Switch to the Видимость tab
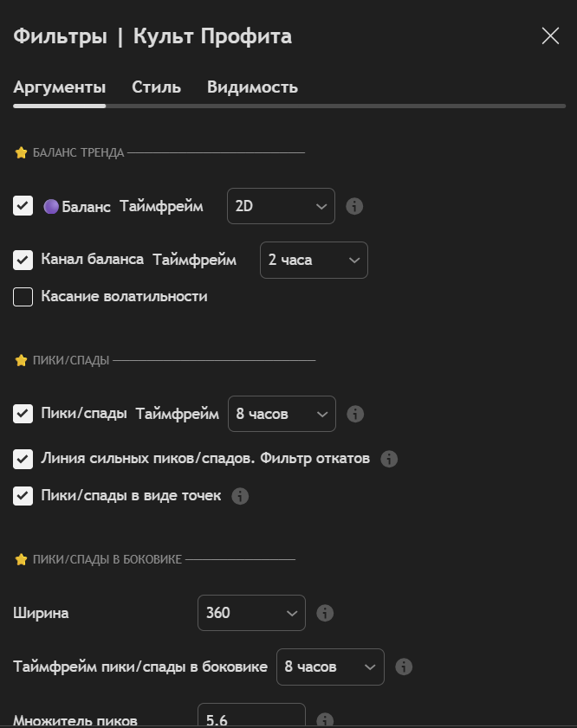Viewport: 577px width, 728px height. coord(252,87)
